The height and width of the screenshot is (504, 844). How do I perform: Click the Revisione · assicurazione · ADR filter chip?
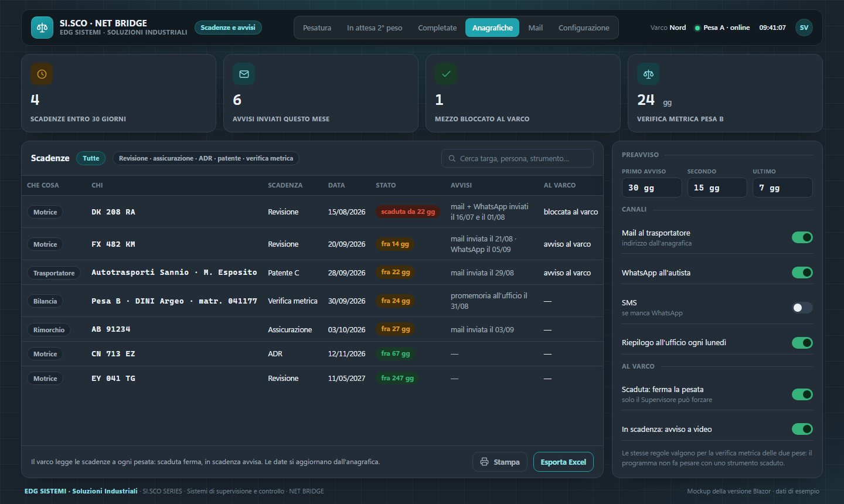click(206, 158)
